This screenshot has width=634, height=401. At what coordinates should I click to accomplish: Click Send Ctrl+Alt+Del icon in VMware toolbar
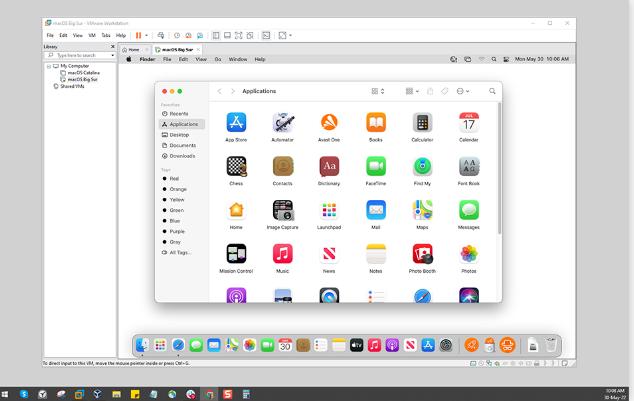click(x=161, y=36)
